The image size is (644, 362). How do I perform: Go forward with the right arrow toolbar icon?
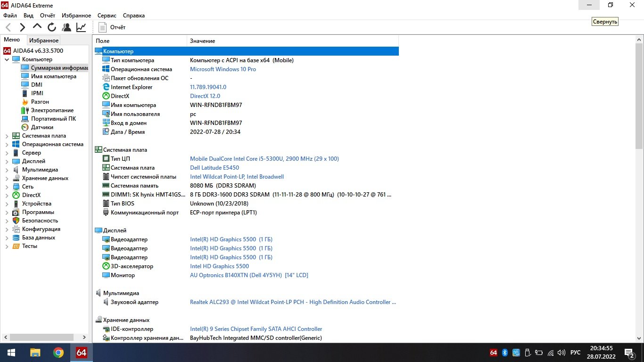coord(23,27)
